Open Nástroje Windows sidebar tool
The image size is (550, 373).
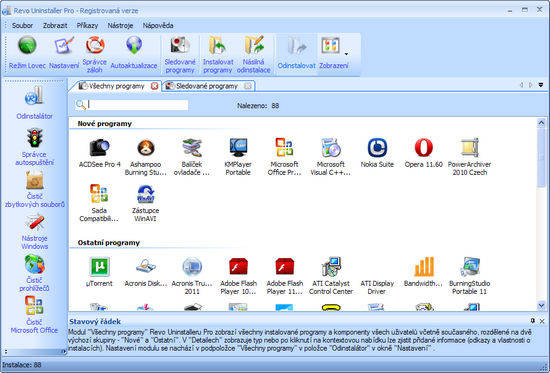pos(34,231)
